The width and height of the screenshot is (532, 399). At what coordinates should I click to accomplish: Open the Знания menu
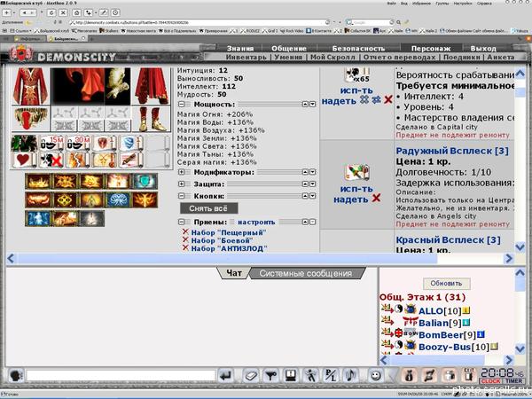(x=240, y=48)
